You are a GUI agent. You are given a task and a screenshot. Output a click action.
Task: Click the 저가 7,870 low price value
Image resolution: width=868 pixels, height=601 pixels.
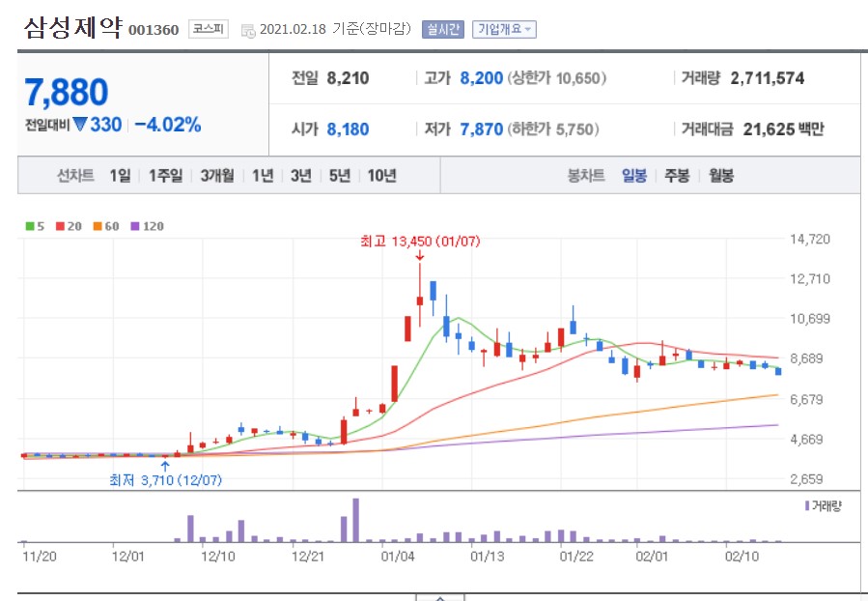[x=482, y=129]
